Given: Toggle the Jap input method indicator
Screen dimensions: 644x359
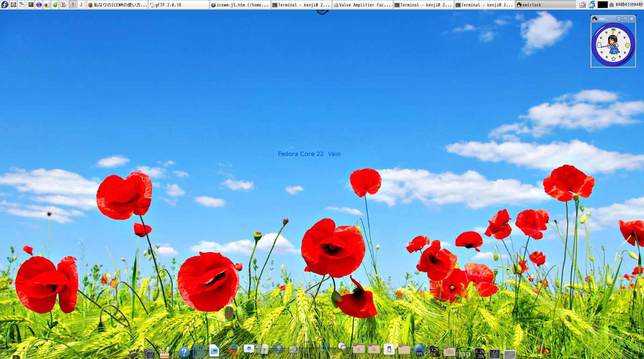Looking at the screenshot, I should (x=464, y=354).
